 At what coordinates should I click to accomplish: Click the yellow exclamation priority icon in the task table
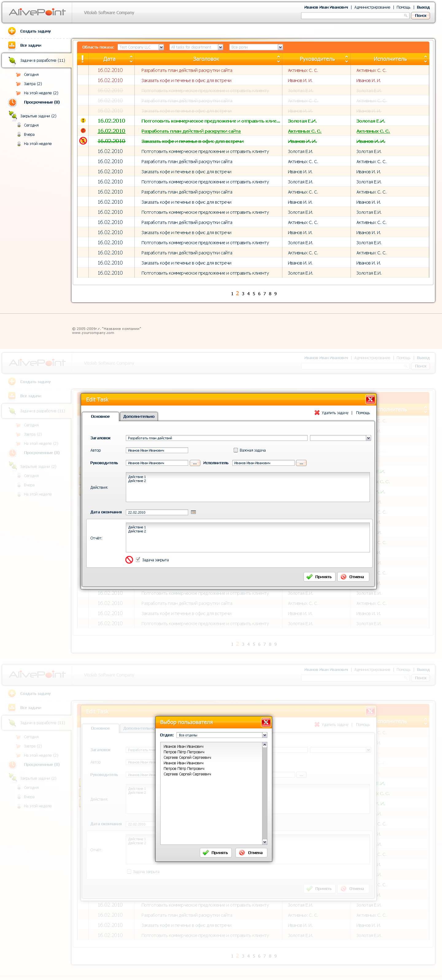click(83, 121)
